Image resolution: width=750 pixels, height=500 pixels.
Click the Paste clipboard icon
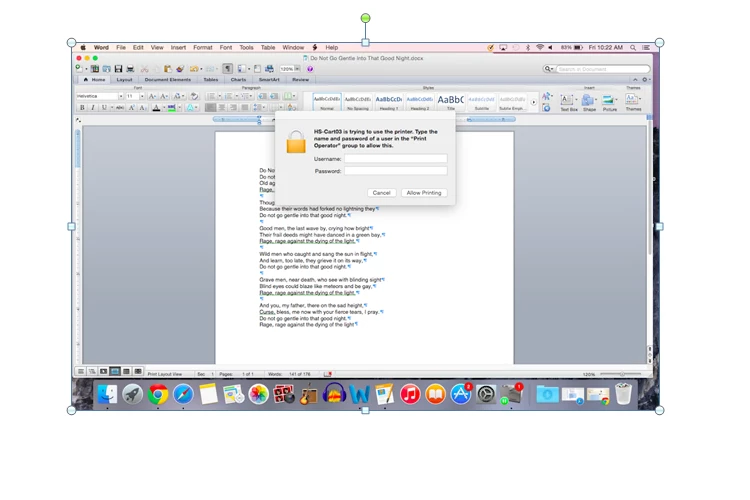[167, 69]
